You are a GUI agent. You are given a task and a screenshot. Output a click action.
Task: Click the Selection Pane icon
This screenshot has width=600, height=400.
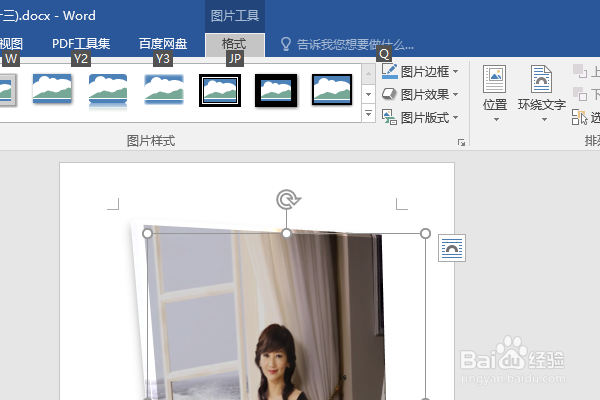(x=579, y=117)
